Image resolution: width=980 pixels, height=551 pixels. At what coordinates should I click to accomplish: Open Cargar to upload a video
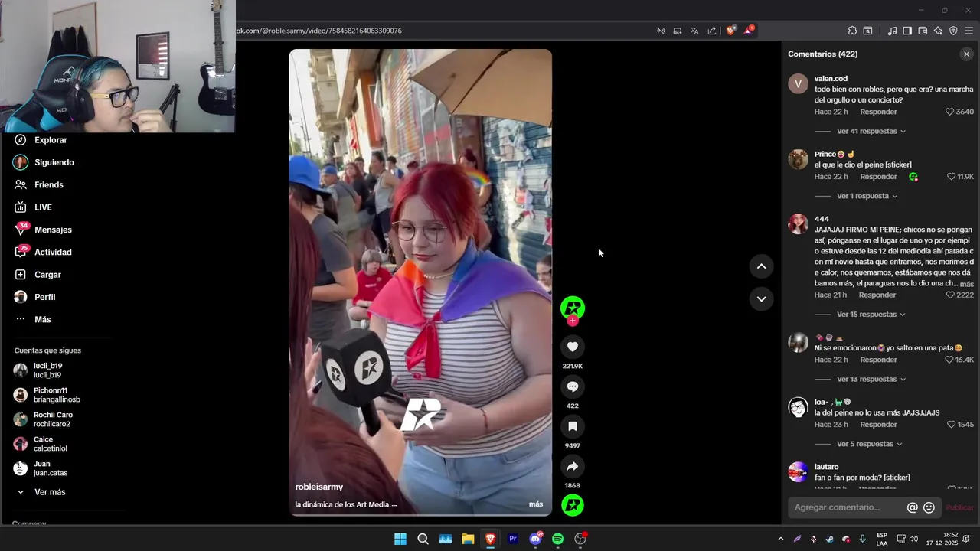[47, 275]
